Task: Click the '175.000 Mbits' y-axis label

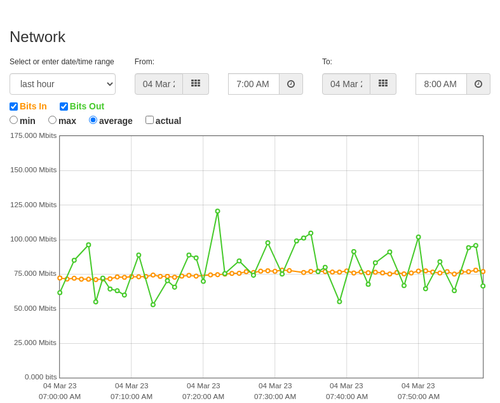Action: pyautogui.click(x=33, y=136)
